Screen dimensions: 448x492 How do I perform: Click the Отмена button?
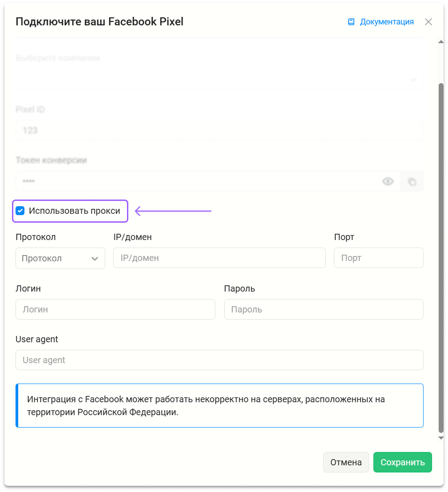tap(346, 462)
